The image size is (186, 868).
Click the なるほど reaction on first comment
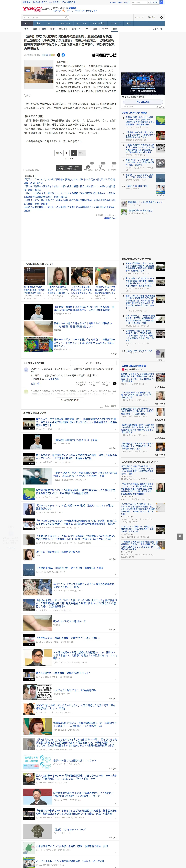coord(94,384)
